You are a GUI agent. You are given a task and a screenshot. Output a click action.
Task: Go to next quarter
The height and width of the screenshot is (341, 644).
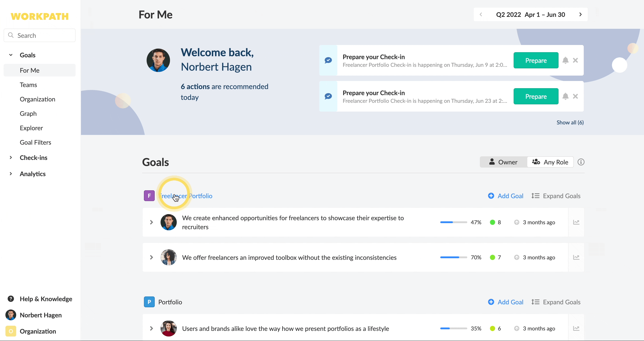click(x=581, y=14)
